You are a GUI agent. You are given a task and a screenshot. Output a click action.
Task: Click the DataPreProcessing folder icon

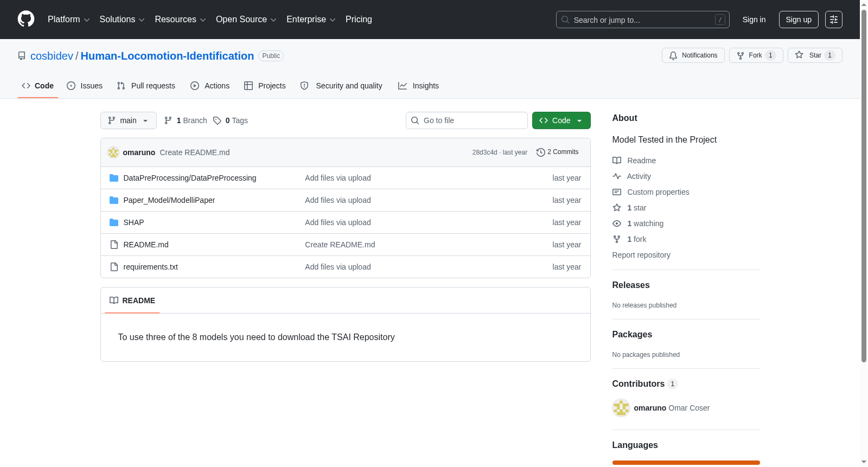[114, 178]
